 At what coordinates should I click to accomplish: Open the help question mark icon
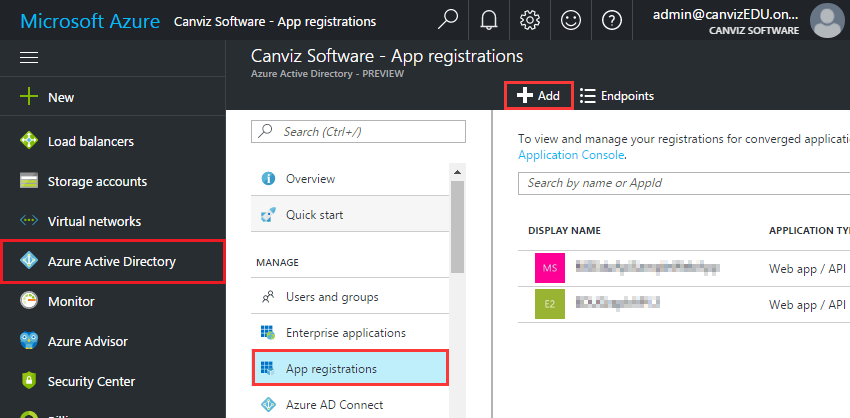[x=611, y=21]
